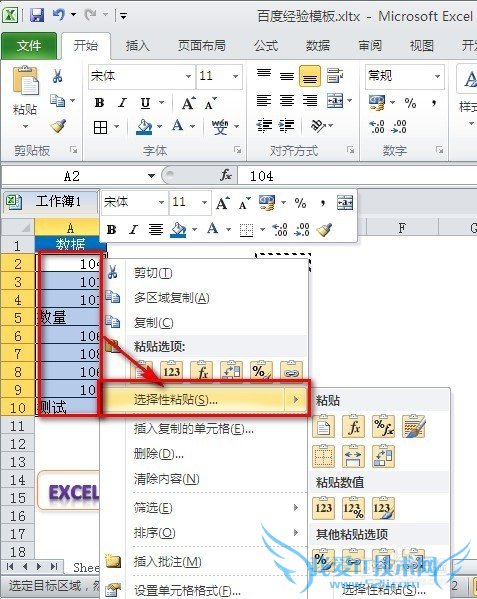
Task: Activate Format Painter in ribbon clipboard group
Action: point(58,126)
